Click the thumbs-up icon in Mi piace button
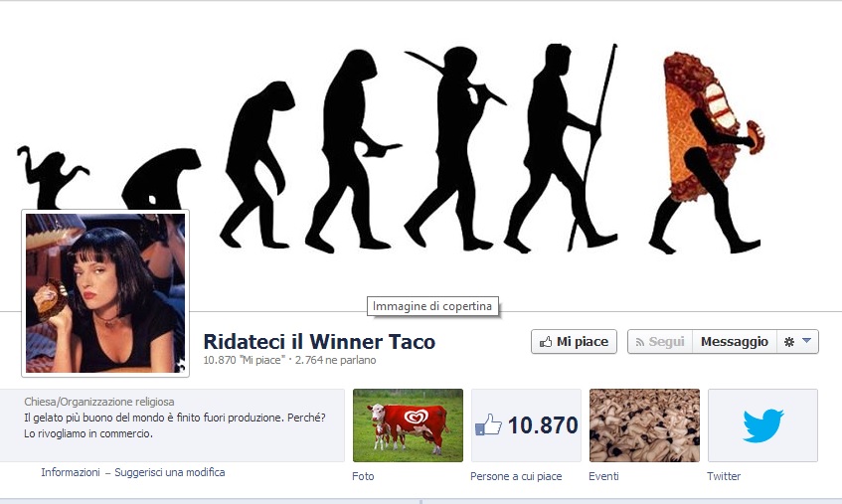 (546, 342)
